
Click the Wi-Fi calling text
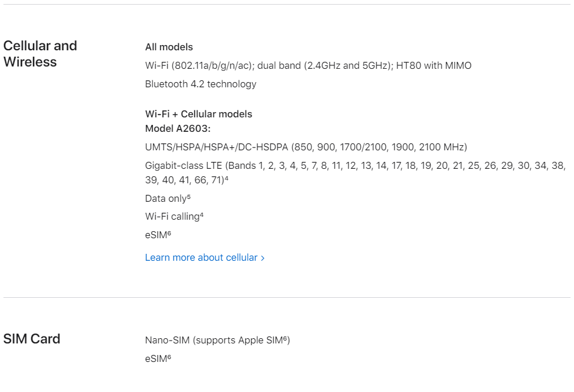(172, 216)
